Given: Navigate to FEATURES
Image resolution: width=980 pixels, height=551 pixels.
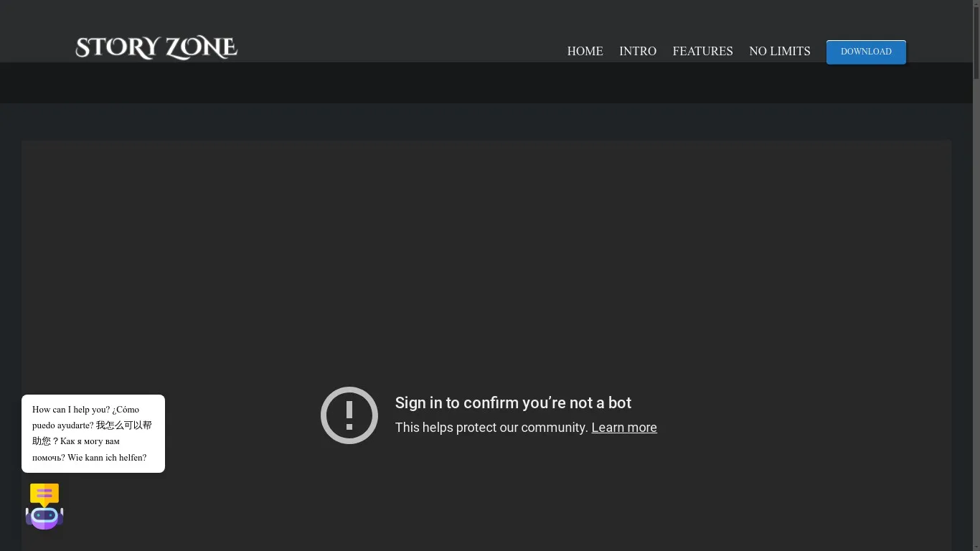Looking at the screenshot, I should pyautogui.click(x=702, y=51).
